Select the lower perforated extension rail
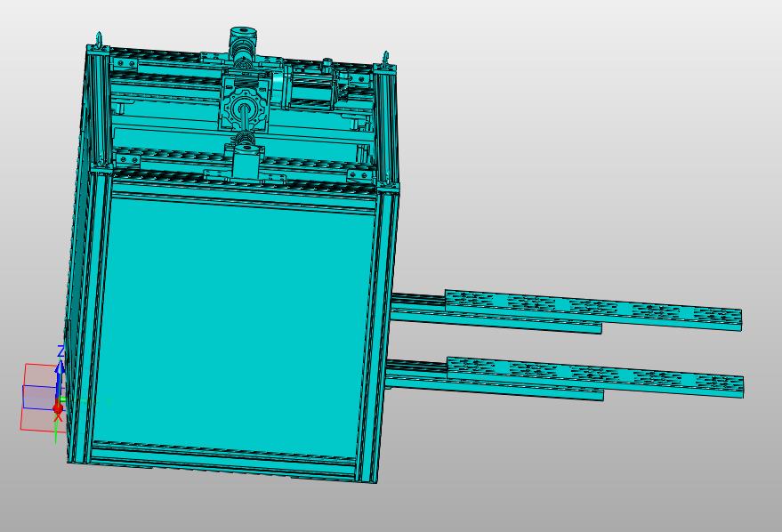This screenshot has height=532, width=782. [x=594, y=376]
